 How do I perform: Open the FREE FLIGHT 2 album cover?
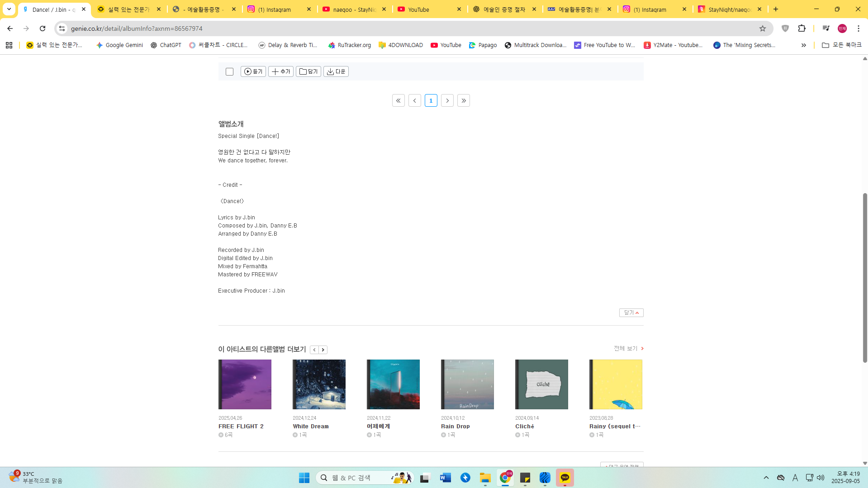tap(245, 384)
